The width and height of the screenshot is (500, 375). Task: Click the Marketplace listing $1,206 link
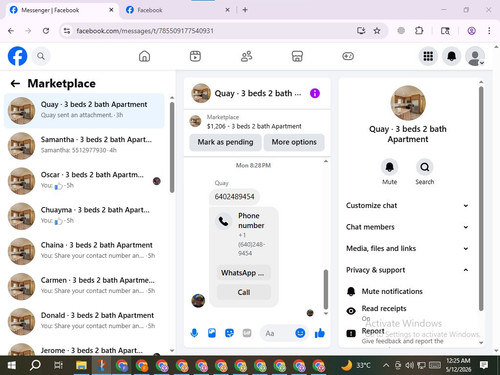[254, 126]
